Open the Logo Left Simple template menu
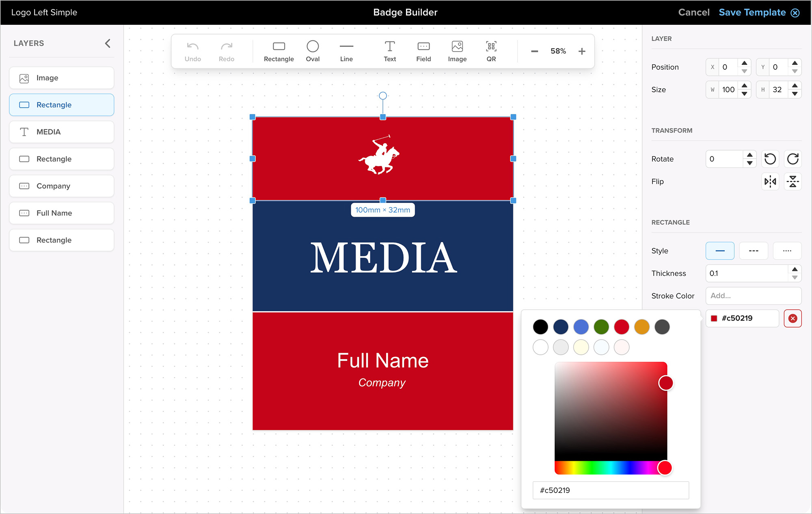Image resolution: width=812 pixels, height=514 pixels. (44, 12)
